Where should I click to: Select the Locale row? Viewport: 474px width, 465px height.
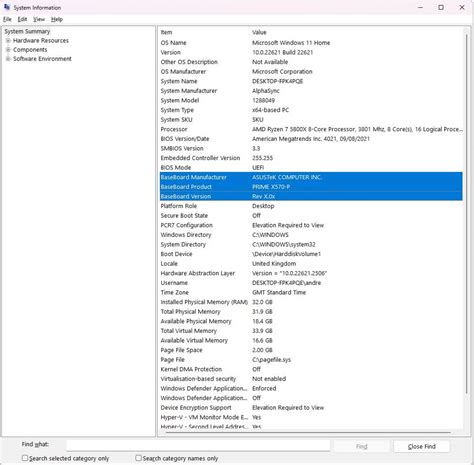click(311, 264)
